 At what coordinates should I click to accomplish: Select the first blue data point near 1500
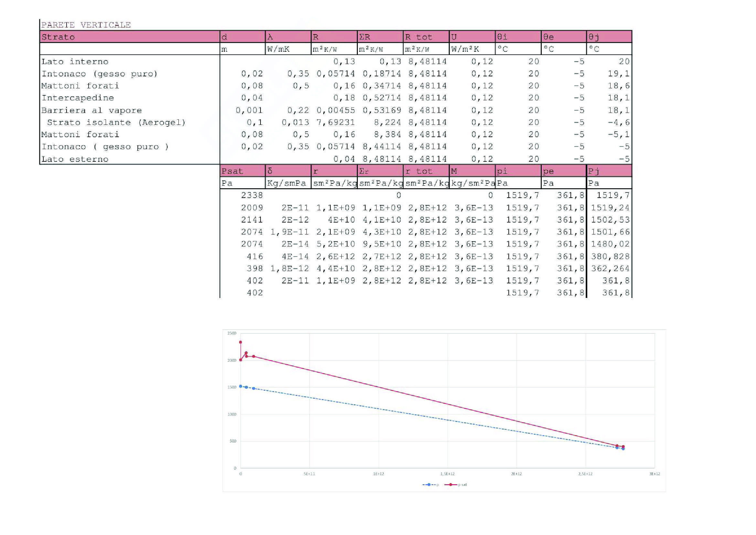[x=240, y=386]
